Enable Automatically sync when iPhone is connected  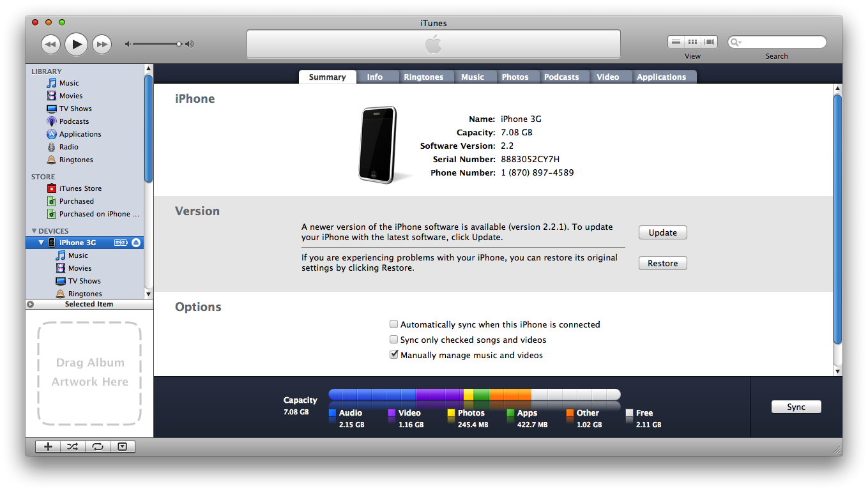[x=394, y=324]
